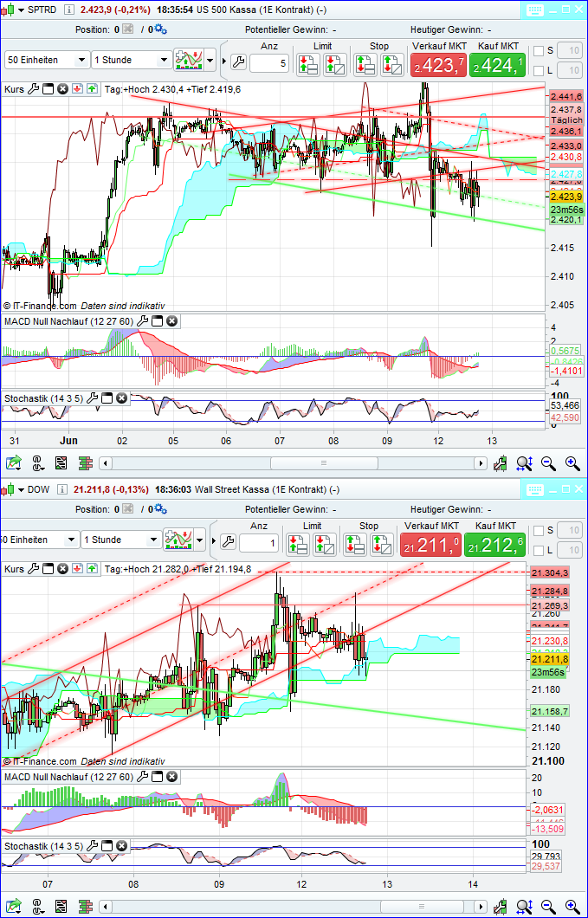Enable L checkbox in SPTRD window
This screenshot has height=918, width=588.
pos(539,71)
